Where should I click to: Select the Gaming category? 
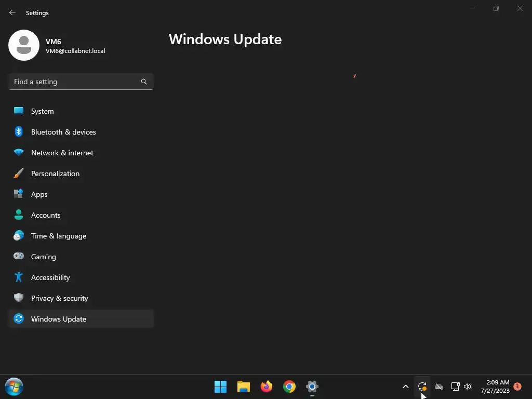[81, 257]
